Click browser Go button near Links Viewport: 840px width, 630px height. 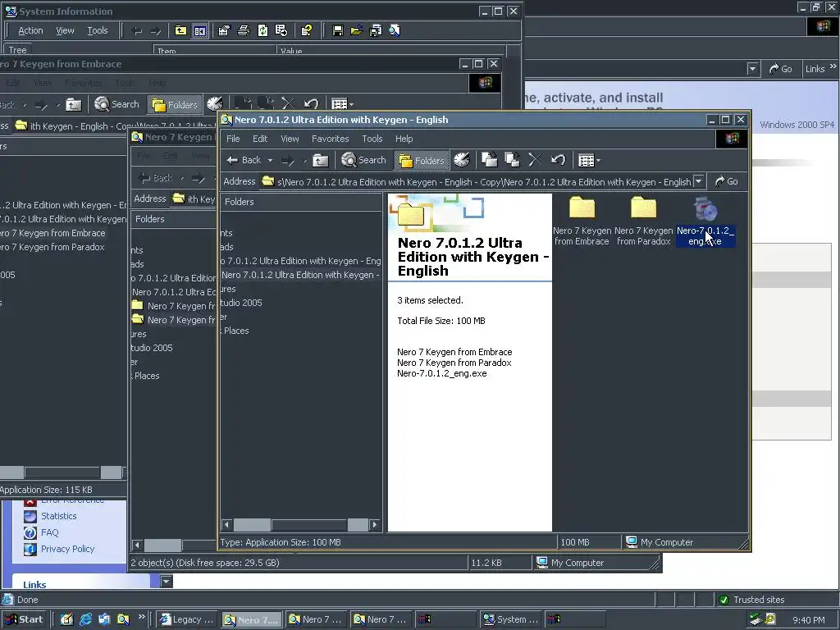(x=781, y=69)
